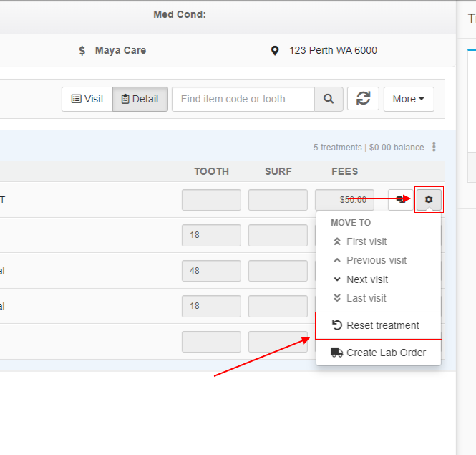Click the first-row empty TOOTH field

(x=211, y=200)
